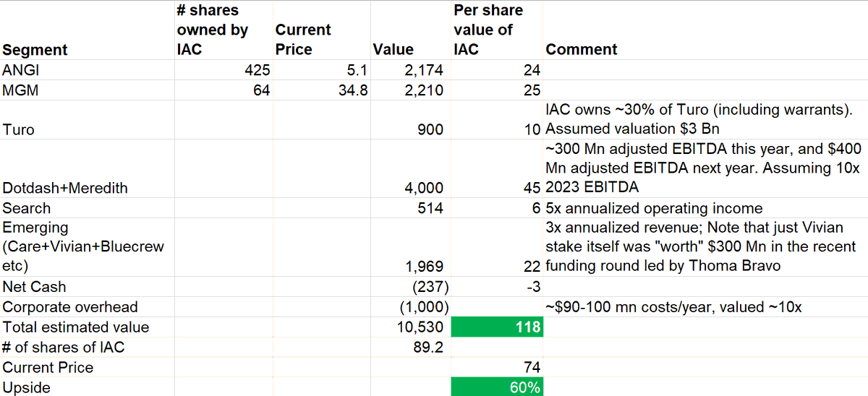868x396 pixels.
Task: Click the Total estimated value label
Action: point(87,327)
